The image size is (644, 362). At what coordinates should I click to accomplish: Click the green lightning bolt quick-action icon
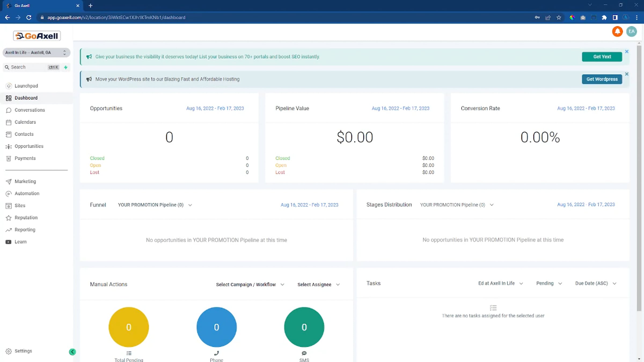pos(66,67)
